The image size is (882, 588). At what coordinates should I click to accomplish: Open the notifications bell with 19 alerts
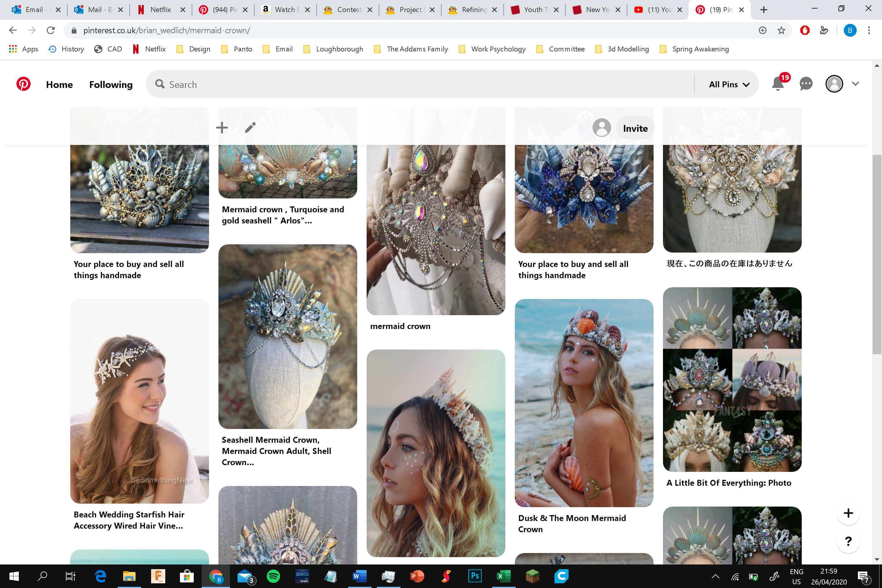(x=777, y=83)
